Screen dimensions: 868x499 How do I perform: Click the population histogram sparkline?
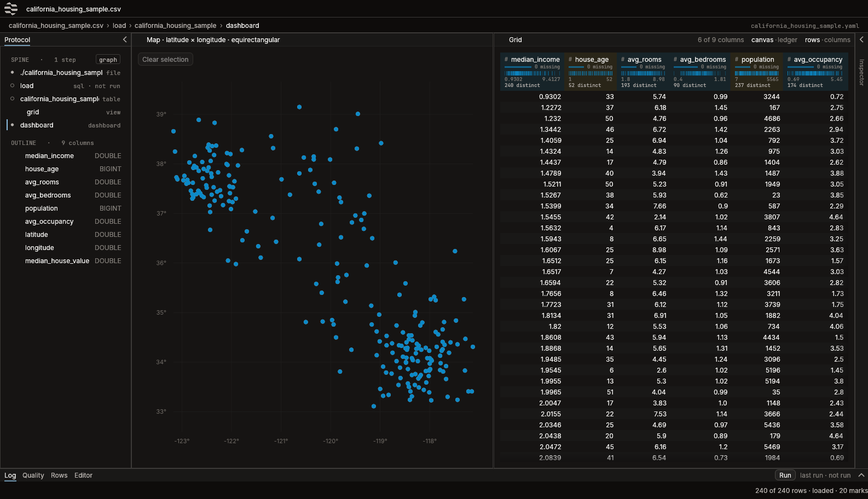[757, 73]
